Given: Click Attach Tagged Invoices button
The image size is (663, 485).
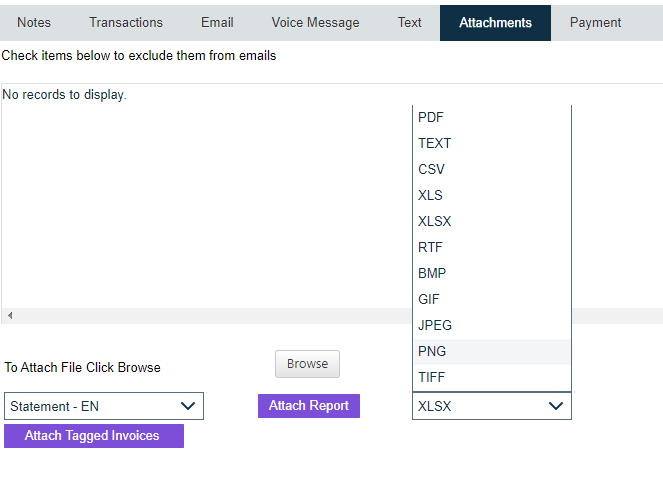Looking at the screenshot, I should (93, 436).
